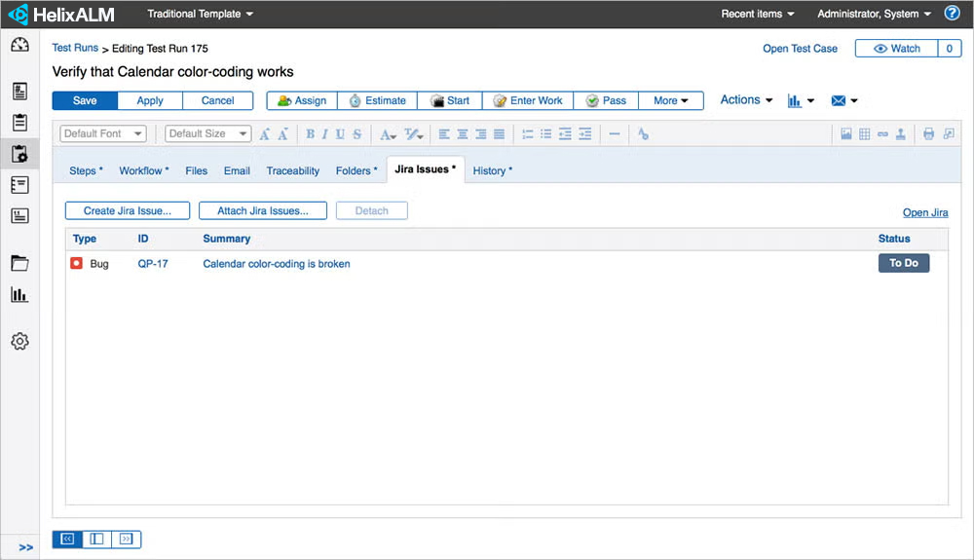Screen dimensions: 974x560
Task: Open the font color dropdown
Action: [389, 134]
